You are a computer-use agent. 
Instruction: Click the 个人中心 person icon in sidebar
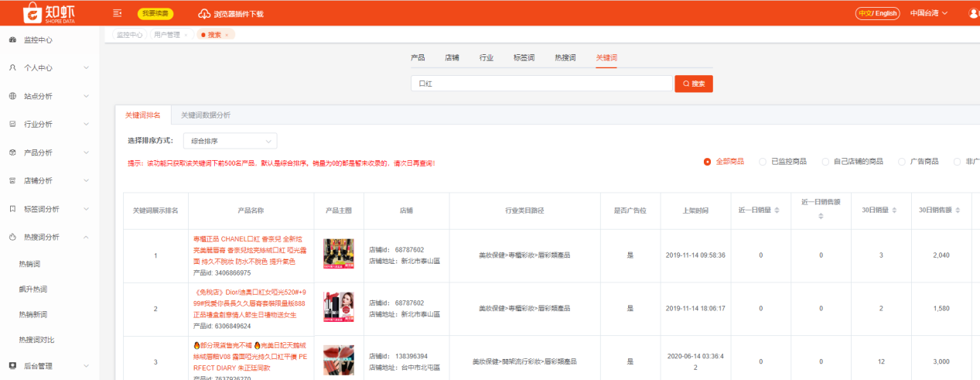[x=12, y=68]
